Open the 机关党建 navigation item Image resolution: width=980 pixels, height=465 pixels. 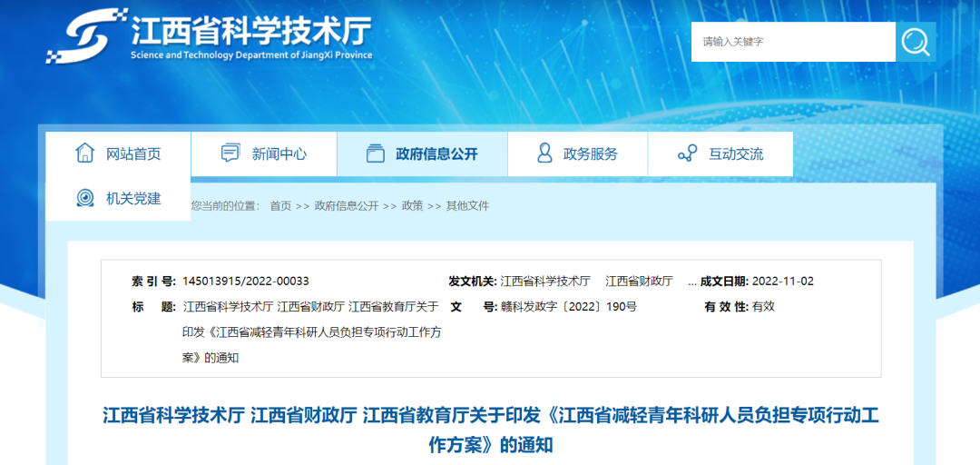(133, 199)
